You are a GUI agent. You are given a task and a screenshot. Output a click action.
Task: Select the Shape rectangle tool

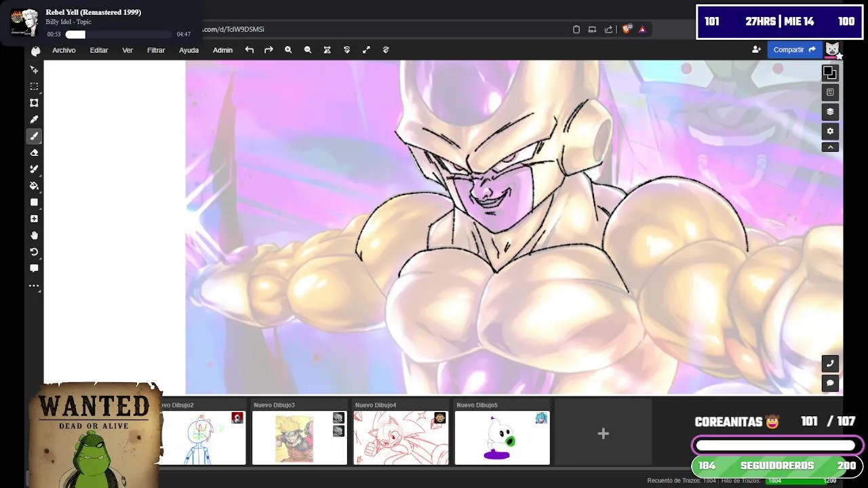tap(34, 202)
